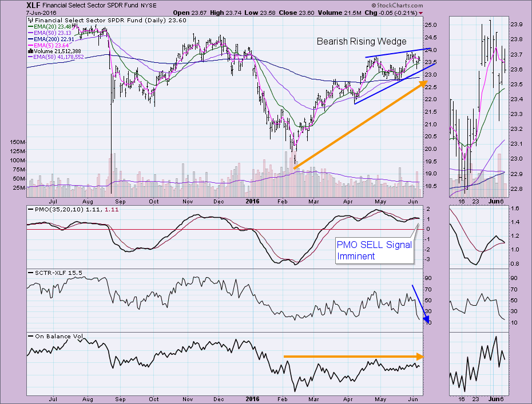Click the 20.0 price axis label
The width and height of the screenshot is (532, 404).
pyautogui.click(x=431, y=149)
